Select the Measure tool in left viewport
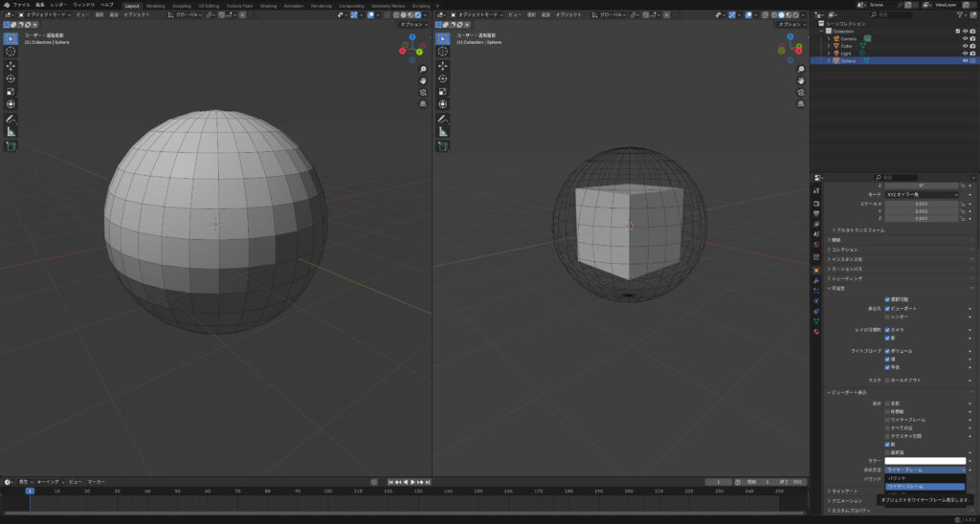This screenshot has width=980, height=524. pyautogui.click(x=11, y=132)
